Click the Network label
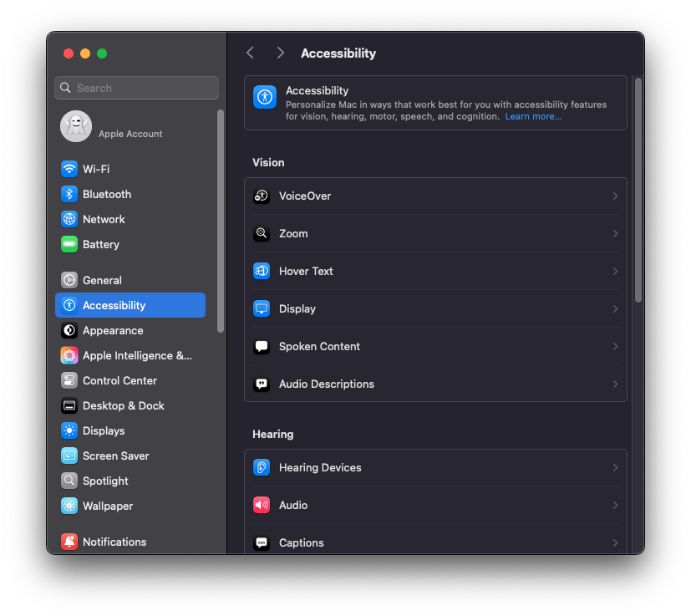691x616 pixels. [x=104, y=219]
